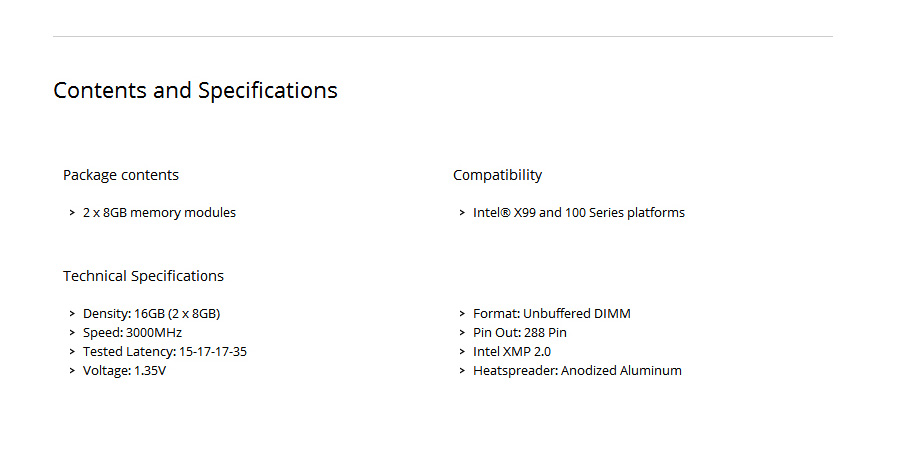
Task: Select the "Intel XMP 2.0" item
Action: coord(511,352)
